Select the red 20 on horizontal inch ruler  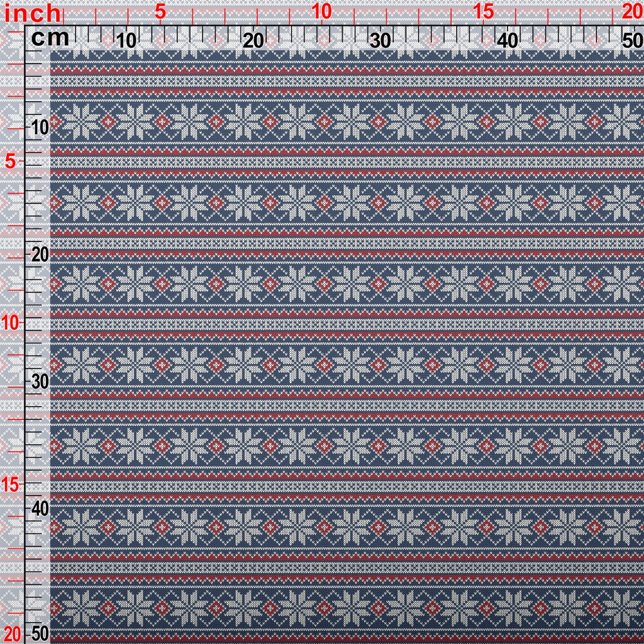click(x=630, y=12)
